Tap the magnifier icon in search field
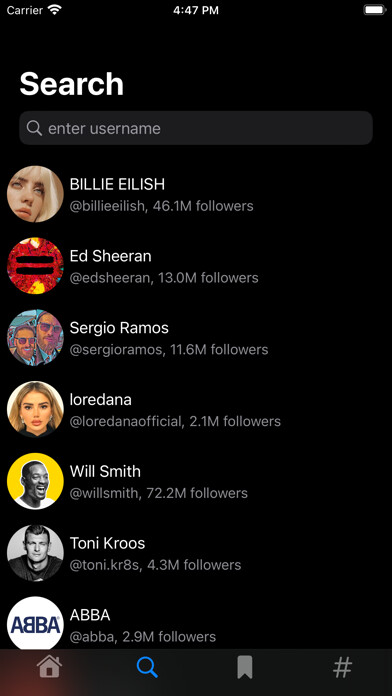Screen dimensions: 392x696 (x=34, y=128)
